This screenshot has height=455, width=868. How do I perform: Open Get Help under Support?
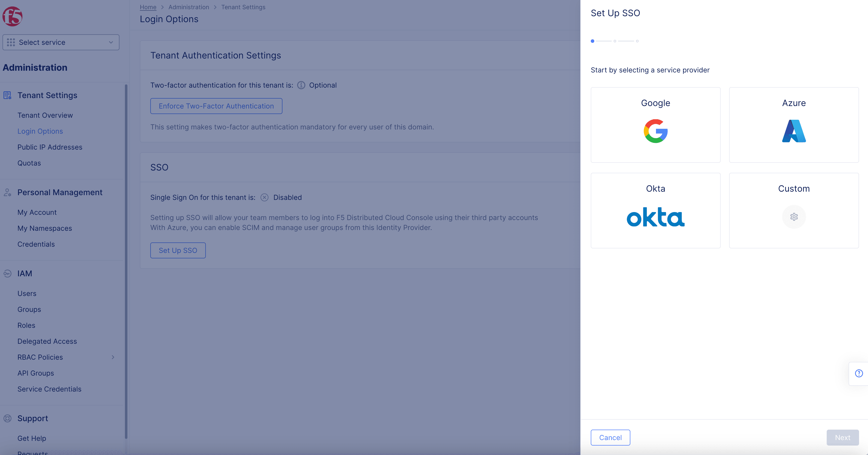click(32, 439)
